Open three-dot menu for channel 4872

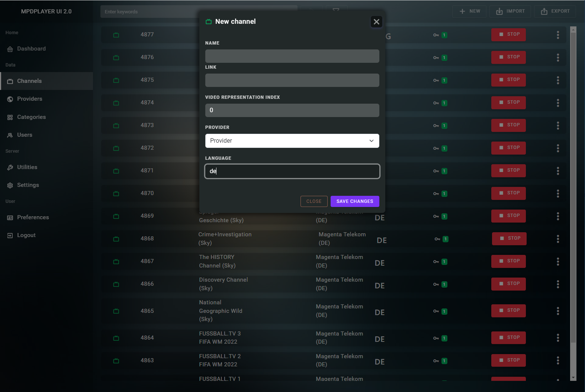557,148
